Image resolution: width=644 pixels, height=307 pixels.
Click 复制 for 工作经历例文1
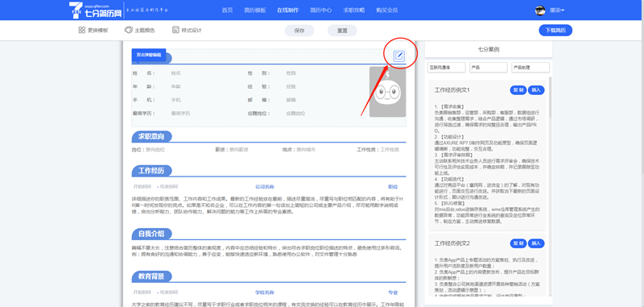point(518,90)
